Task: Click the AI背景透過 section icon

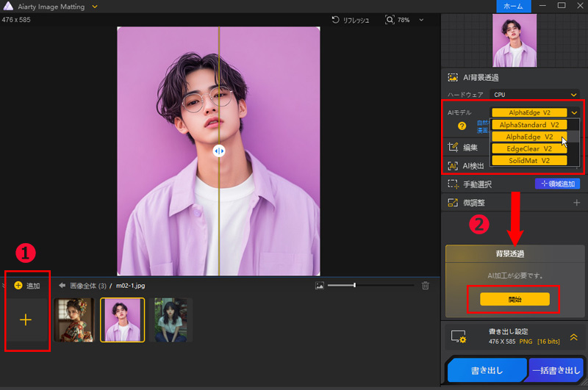Action: [453, 78]
